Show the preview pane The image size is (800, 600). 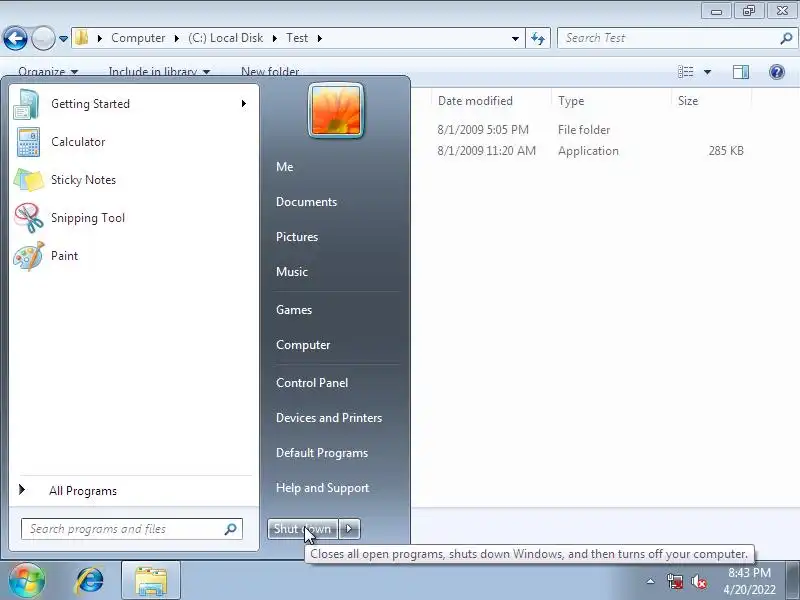[x=741, y=72]
